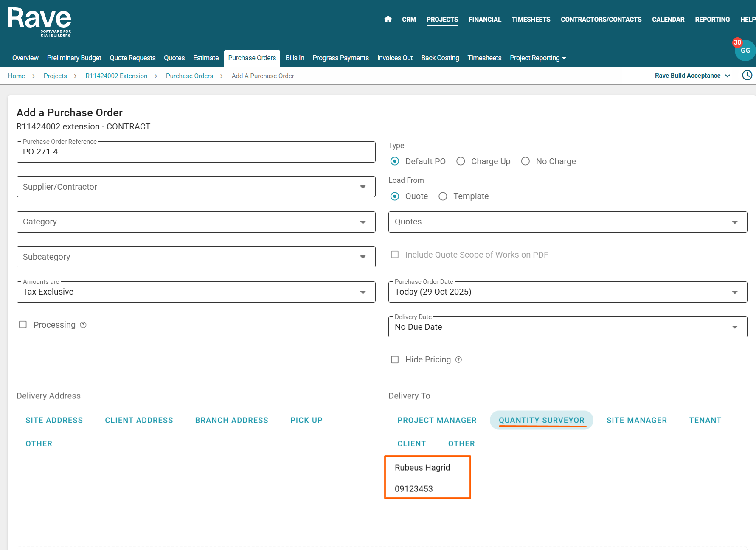Go to the home icon in top navigation
This screenshot has width=756, height=550.
pyautogui.click(x=388, y=19)
